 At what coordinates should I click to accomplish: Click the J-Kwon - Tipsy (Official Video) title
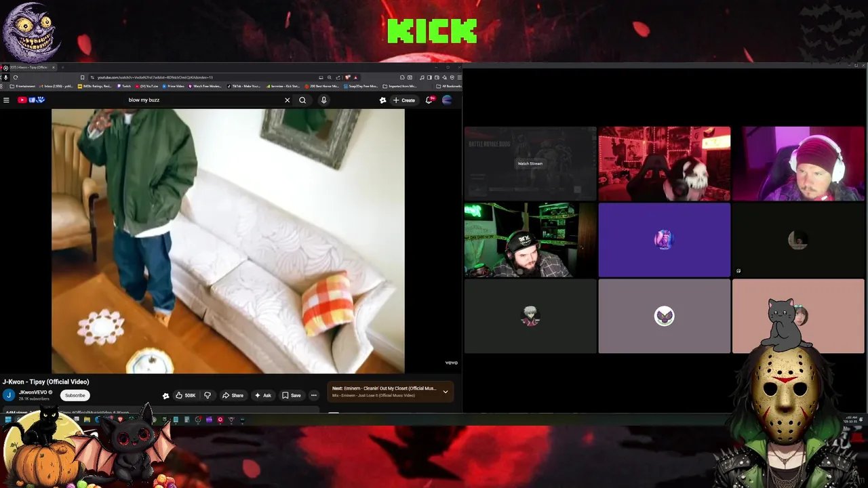click(45, 382)
